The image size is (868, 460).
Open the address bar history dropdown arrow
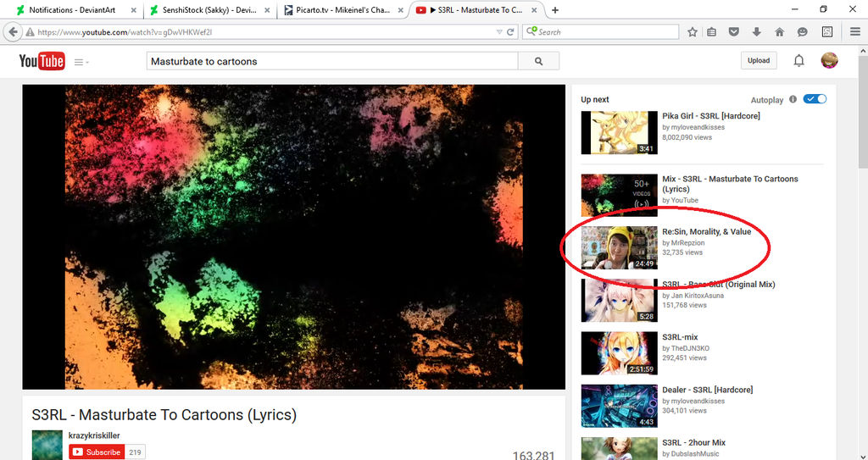[499, 32]
